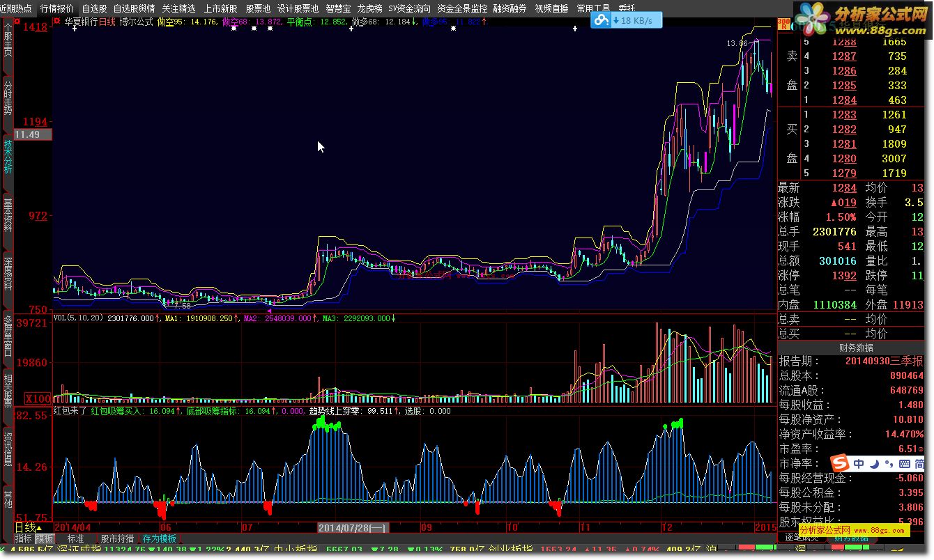934x560 pixels.
Task: Click the 总额 value 301016
Action: [x=838, y=261]
